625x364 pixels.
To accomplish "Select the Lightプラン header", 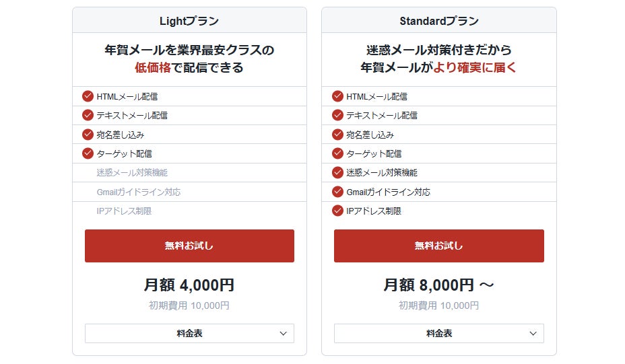I will point(189,21).
